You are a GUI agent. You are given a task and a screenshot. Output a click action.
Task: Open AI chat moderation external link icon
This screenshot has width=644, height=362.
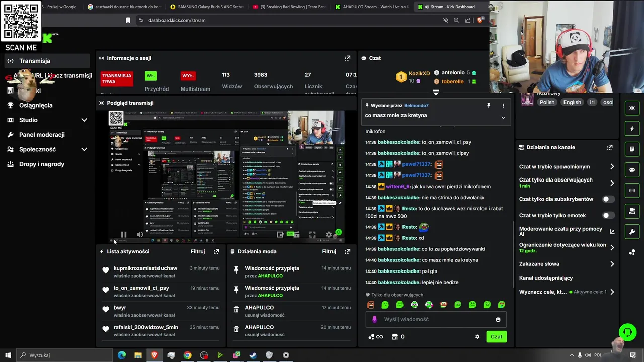[x=612, y=232]
